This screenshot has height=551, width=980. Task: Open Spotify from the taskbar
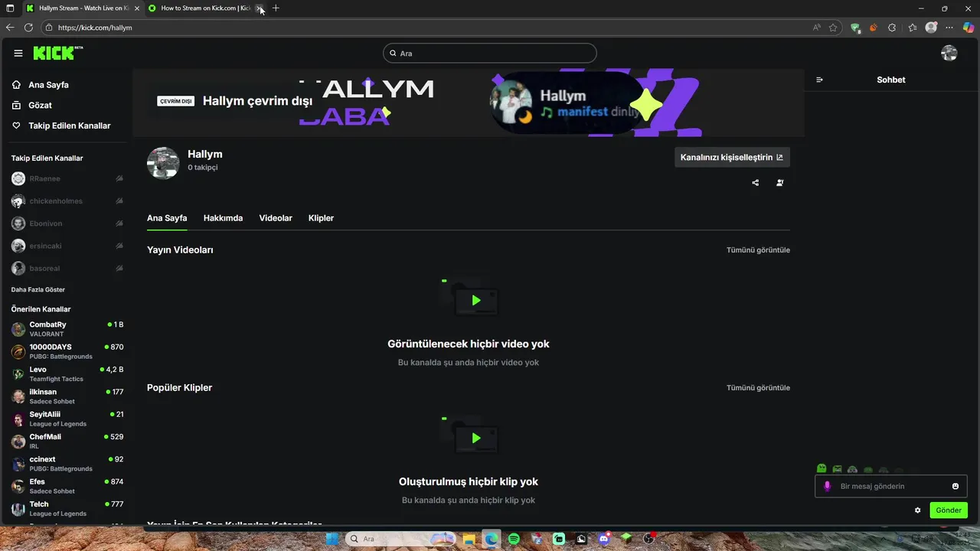514,539
